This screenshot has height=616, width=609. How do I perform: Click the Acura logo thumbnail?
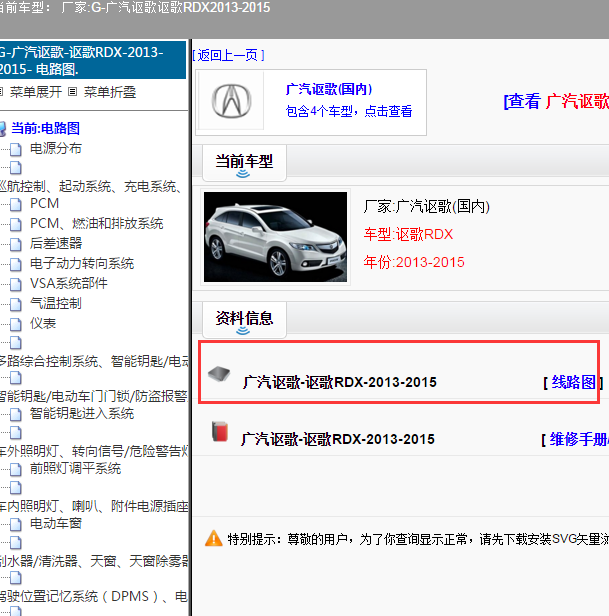[231, 101]
